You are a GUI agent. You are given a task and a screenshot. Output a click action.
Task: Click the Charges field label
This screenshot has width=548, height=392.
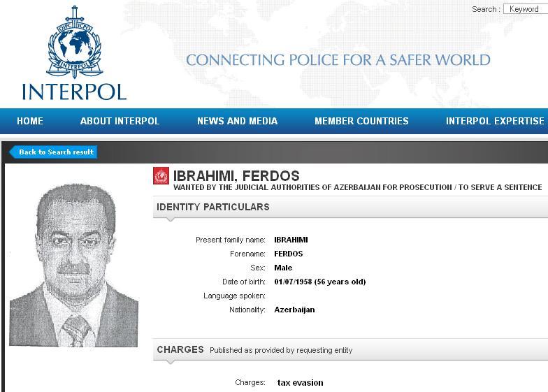pos(250,382)
